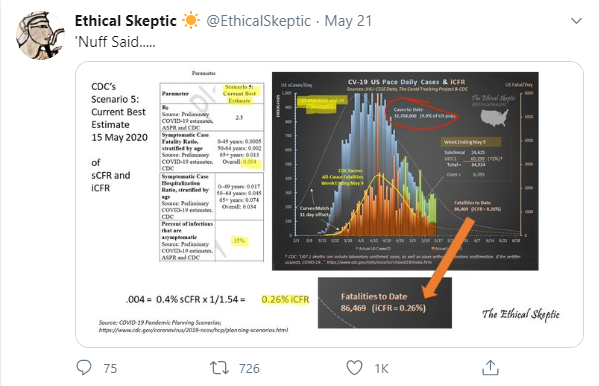Retweet this post using the arrows icon

pyautogui.click(x=219, y=368)
